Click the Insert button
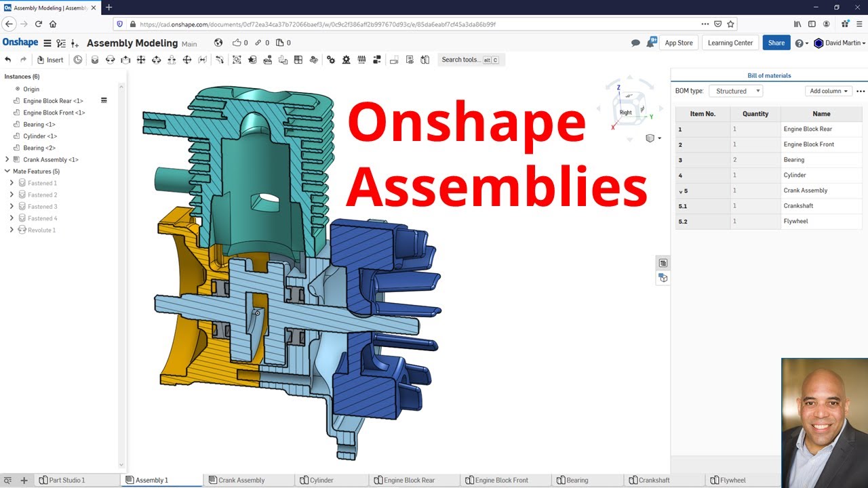The width and height of the screenshot is (868, 488). pyautogui.click(x=50, y=60)
